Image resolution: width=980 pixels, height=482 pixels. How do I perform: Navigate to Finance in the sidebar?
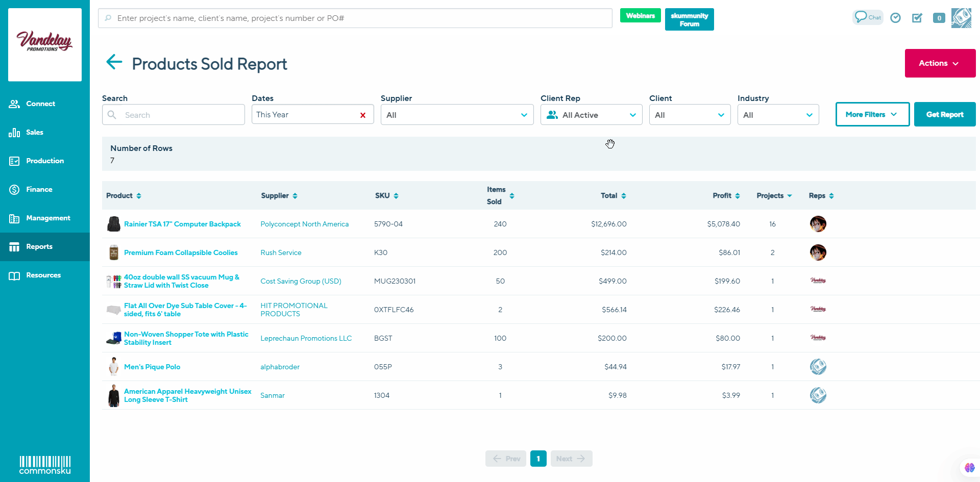coord(39,189)
